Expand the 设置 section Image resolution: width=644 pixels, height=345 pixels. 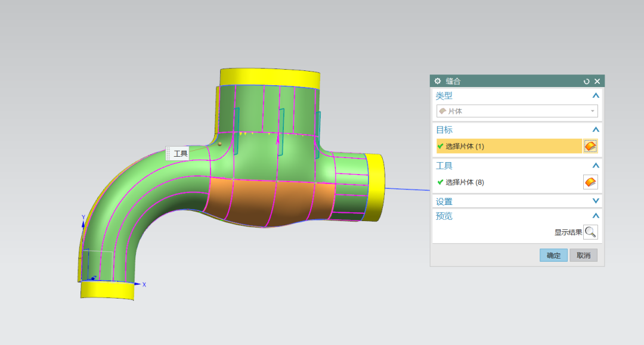(x=596, y=201)
